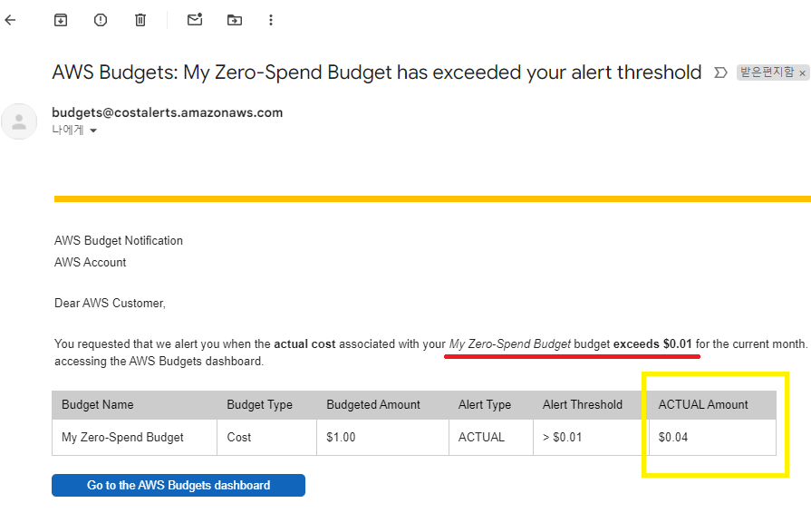Mark the email as unread
The height and width of the screenshot is (532, 811).
click(195, 20)
